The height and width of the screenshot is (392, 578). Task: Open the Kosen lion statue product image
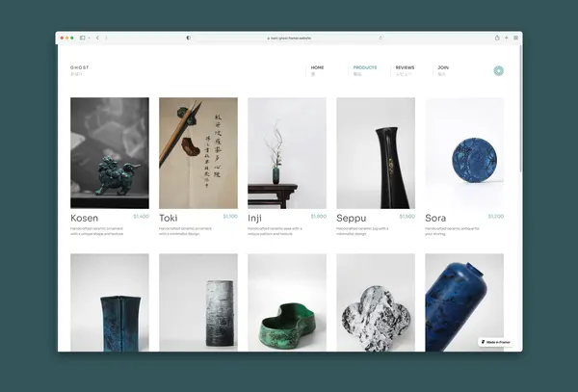(110, 153)
